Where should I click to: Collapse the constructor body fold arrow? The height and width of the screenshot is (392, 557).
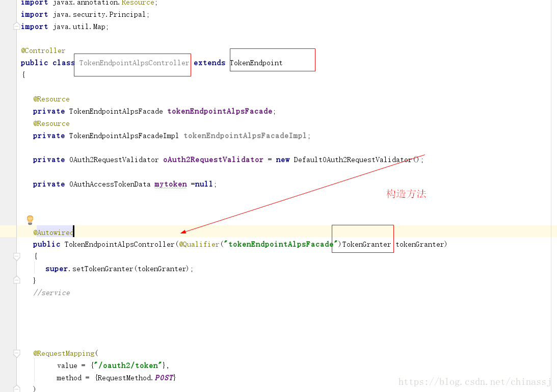[x=16, y=256]
